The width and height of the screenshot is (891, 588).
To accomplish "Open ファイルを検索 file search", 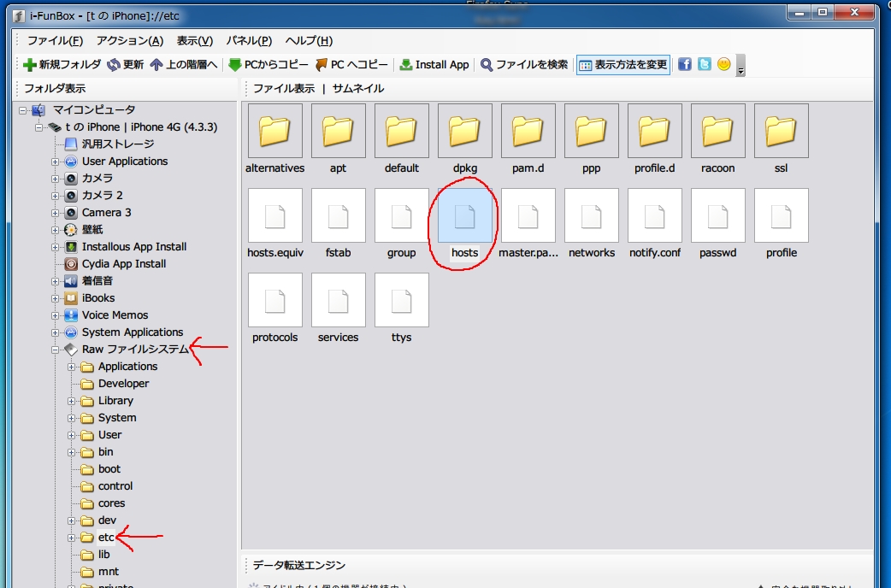I will [x=524, y=65].
